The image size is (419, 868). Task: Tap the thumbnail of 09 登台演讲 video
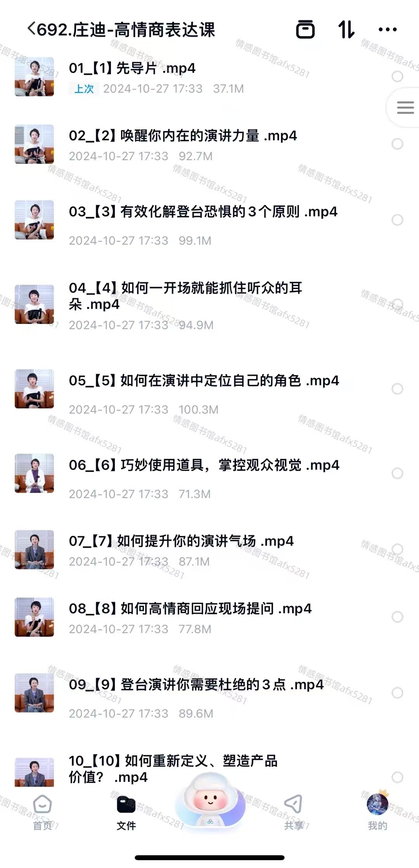point(34,693)
